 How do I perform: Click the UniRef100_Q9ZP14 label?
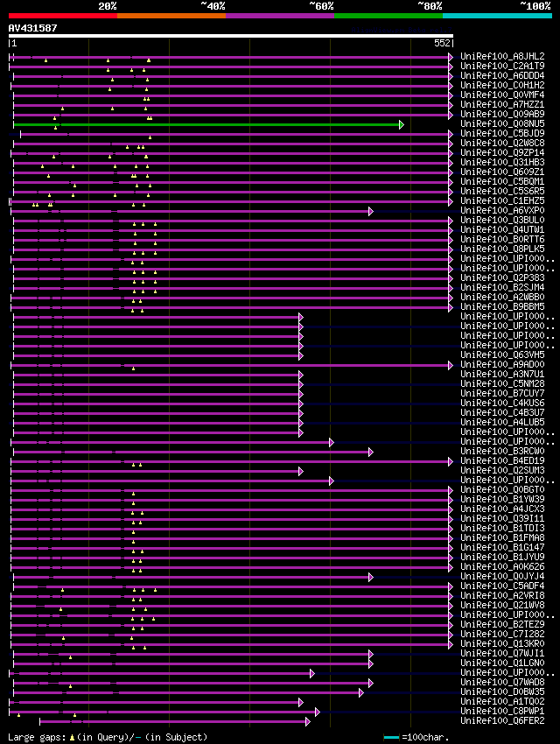pos(502,153)
